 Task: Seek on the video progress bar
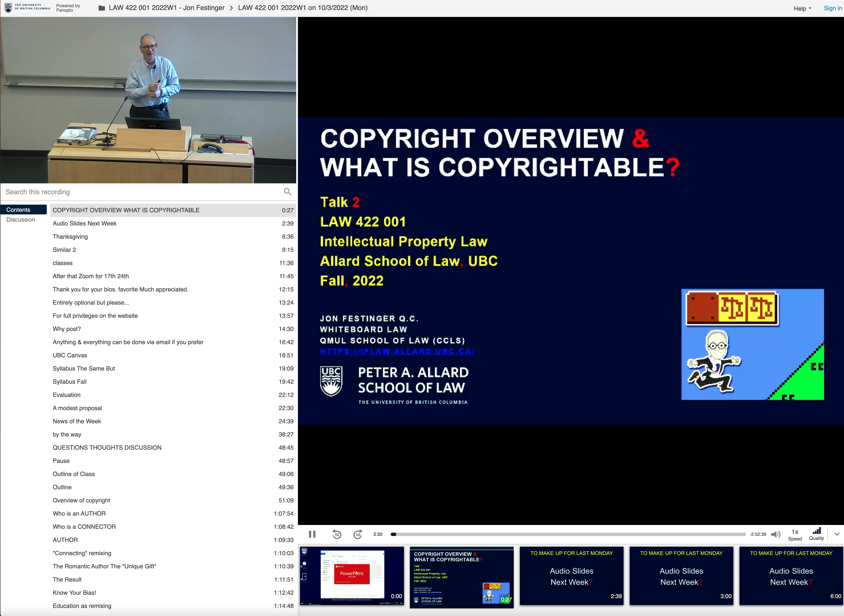(x=568, y=534)
